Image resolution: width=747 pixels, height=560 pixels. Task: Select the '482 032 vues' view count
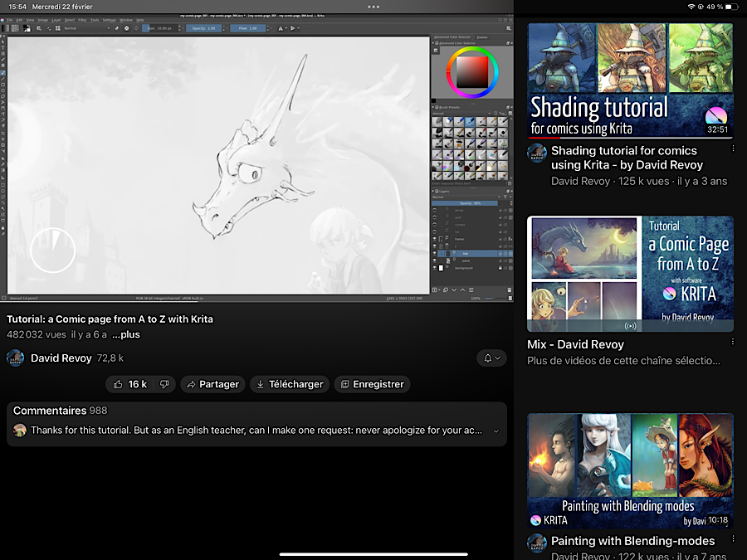pyautogui.click(x=37, y=335)
